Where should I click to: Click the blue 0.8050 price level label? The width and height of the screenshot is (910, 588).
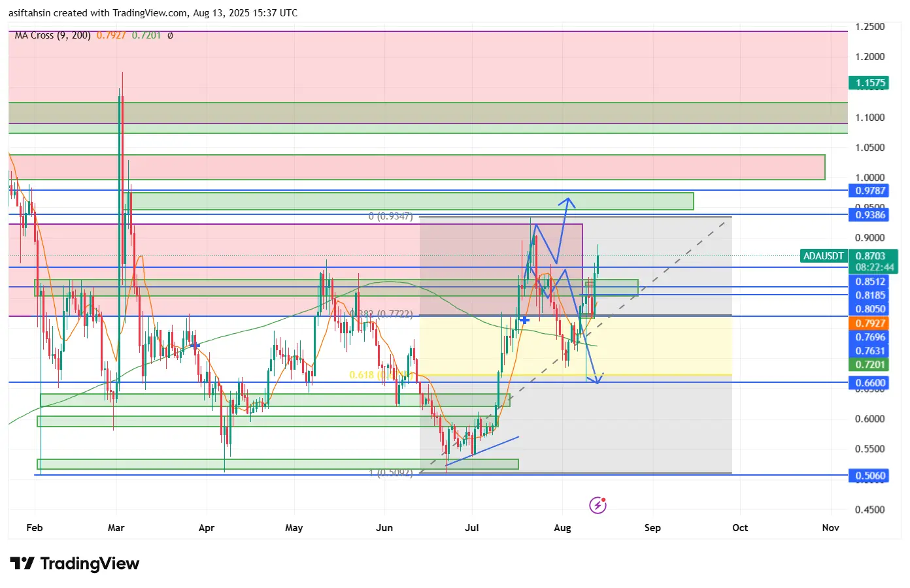(869, 309)
